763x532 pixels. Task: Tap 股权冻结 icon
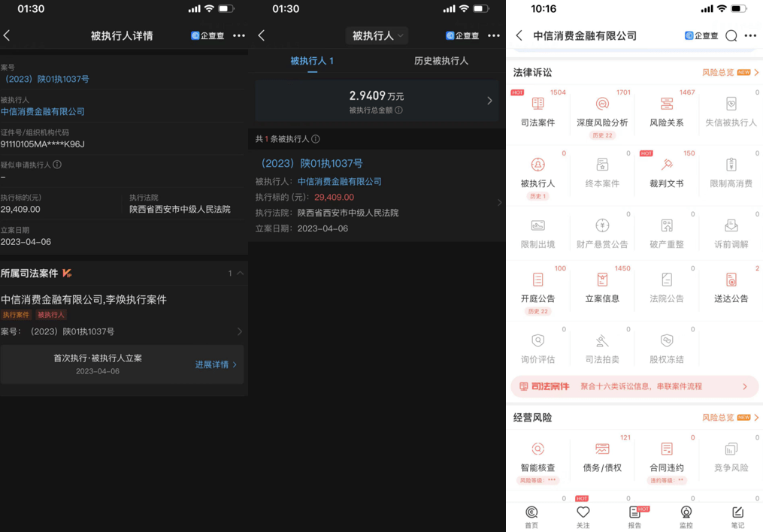point(667,340)
